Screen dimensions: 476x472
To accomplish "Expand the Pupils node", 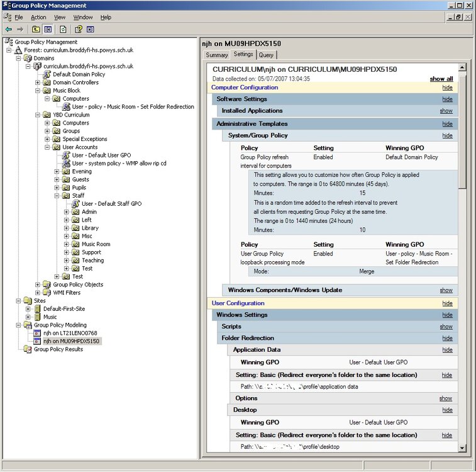I will 57,188.
